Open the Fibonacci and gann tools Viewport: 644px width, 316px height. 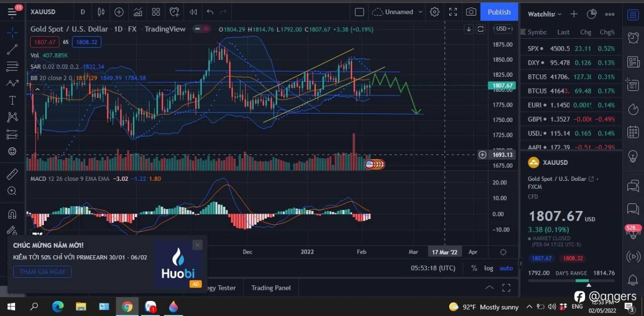point(12,66)
